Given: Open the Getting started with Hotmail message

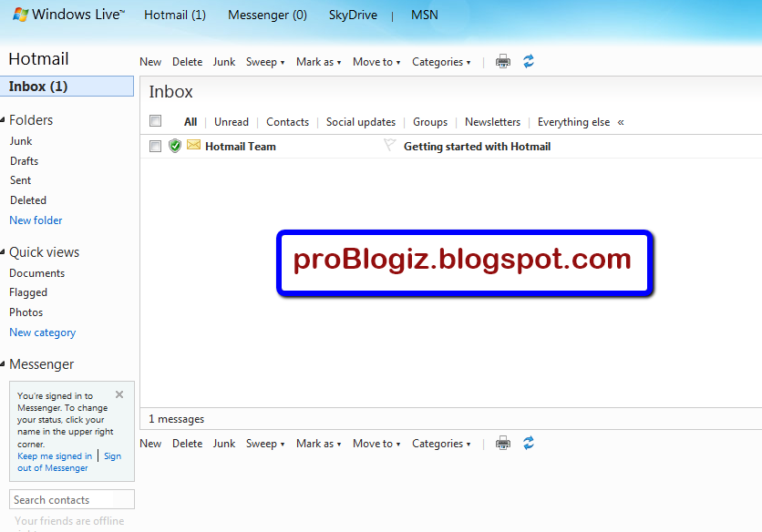Looking at the screenshot, I should pos(478,147).
